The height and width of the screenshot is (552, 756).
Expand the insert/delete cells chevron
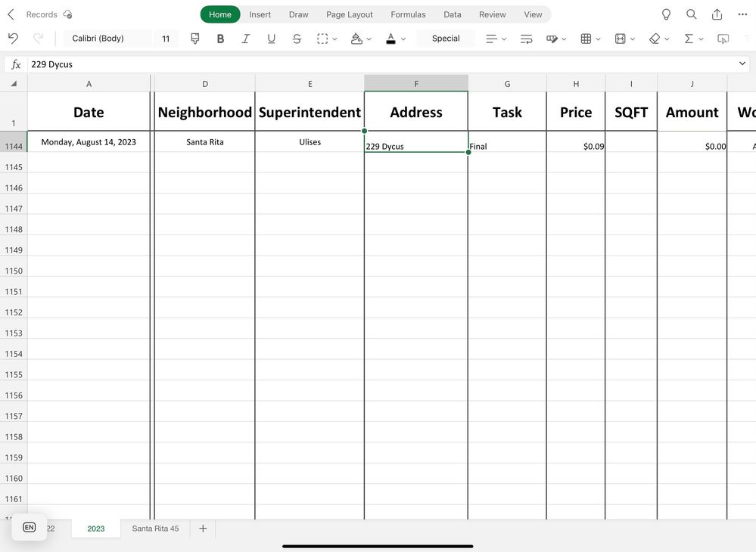[x=633, y=39]
